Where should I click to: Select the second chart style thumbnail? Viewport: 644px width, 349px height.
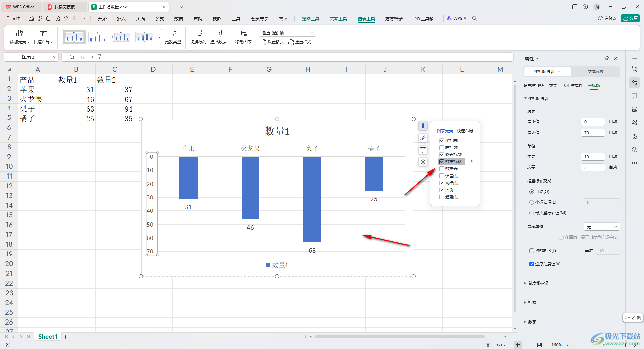pyautogui.click(x=98, y=37)
